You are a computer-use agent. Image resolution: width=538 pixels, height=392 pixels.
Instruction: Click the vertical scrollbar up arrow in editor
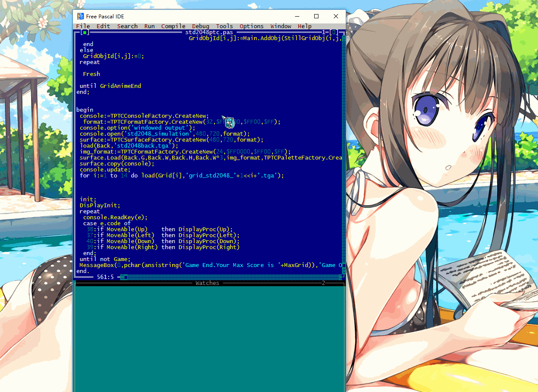[x=344, y=38]
